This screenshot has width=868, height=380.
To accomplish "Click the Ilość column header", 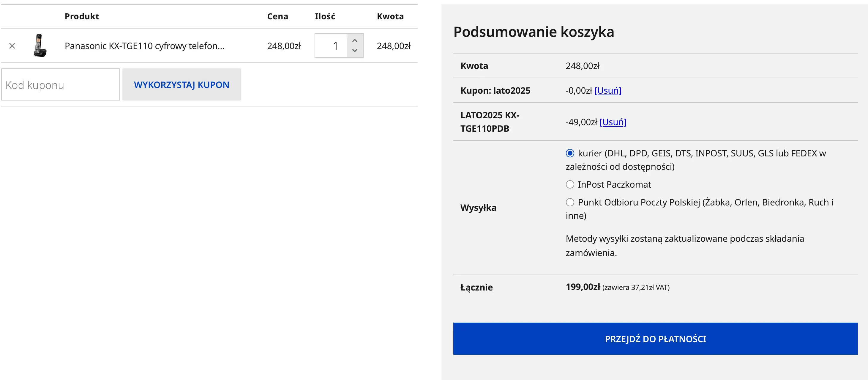I will [325, 16].
